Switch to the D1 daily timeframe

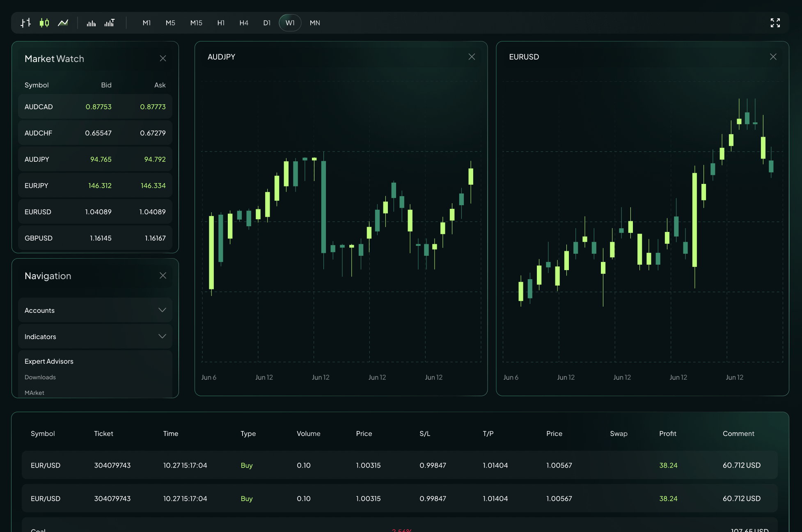(267, 23)
